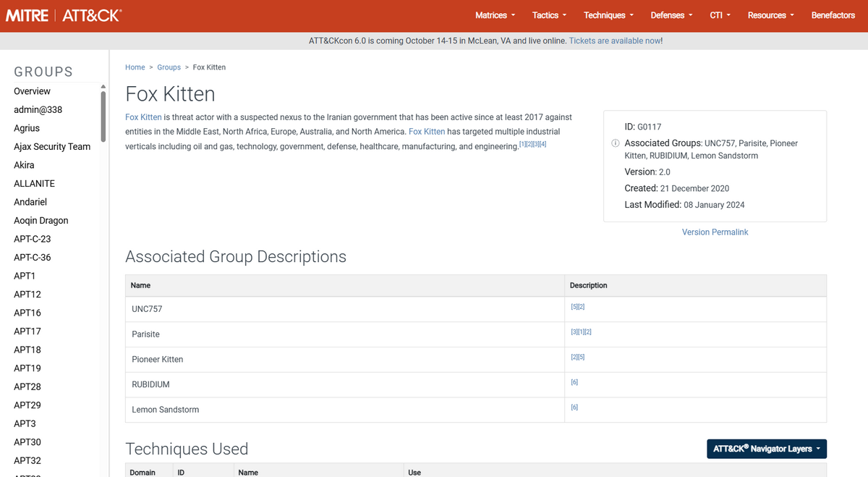Open the Resources dropdown menu

coord(771,15)
